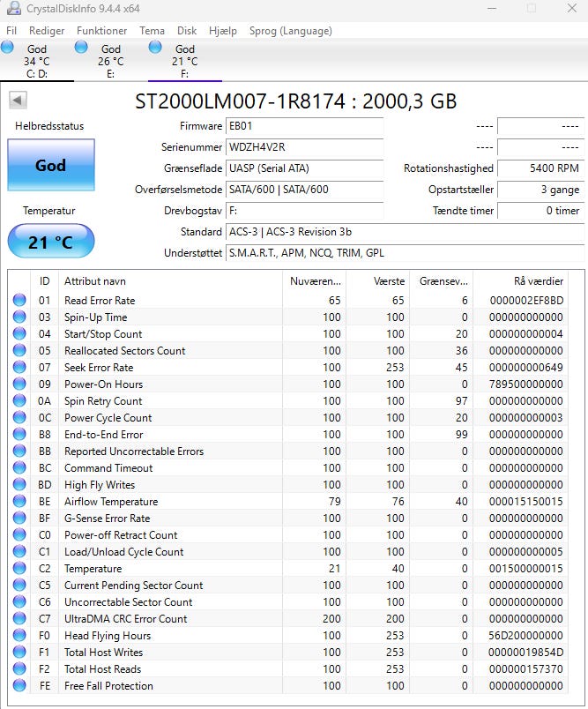
Task: Click the Drevbogstav field showing F:
Action: click(x=305, y=211)
